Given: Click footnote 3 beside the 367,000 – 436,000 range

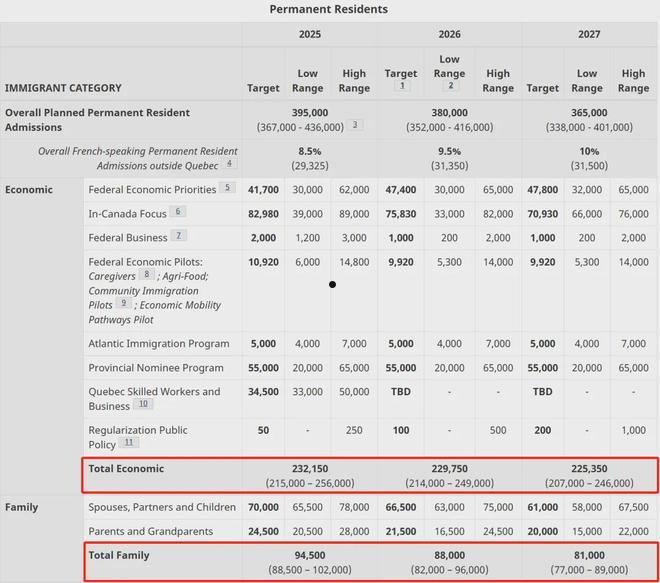Looking at the screenshot, I should click(354, 126).
